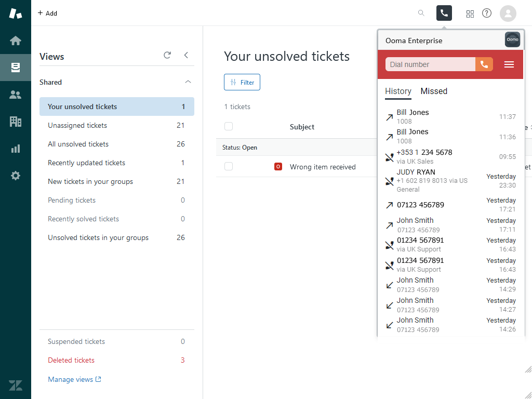Click the Dial number input field
Viewport: 532px width, 399px height.
click(430, 64)
